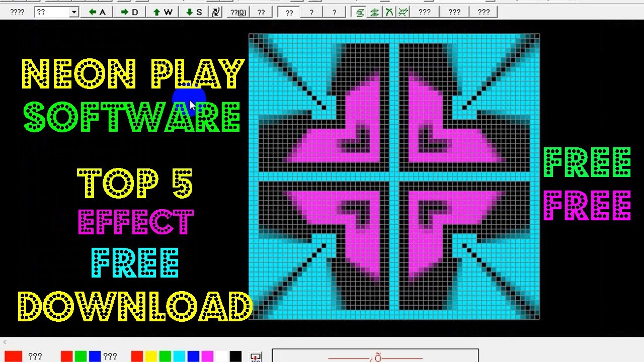Click the right arrow D shift button

tap(129, 12)
